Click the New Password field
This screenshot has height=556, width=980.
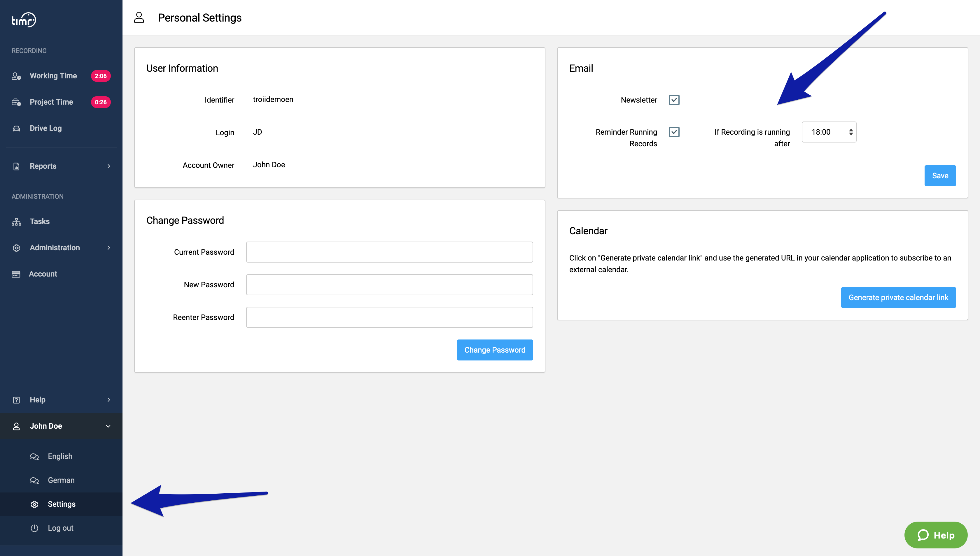(389, 284)
